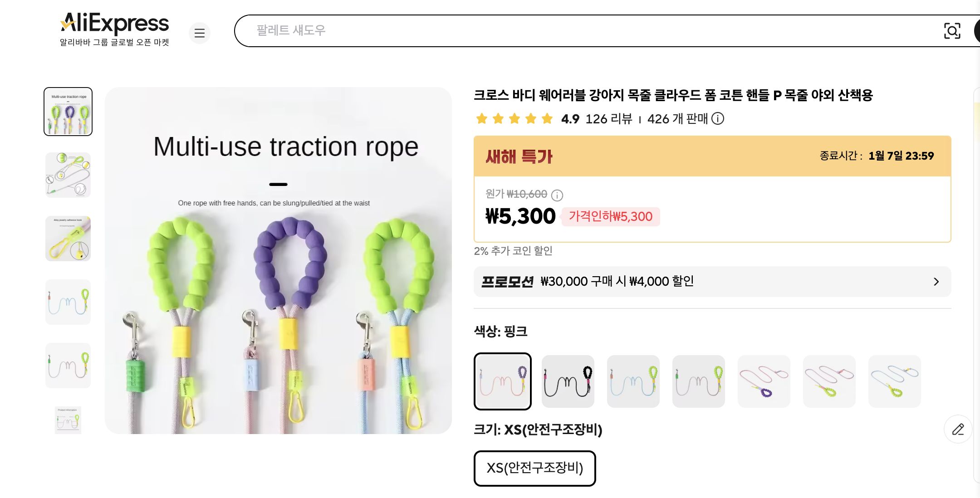This screenshot has width=980, height=498.
Task: Open the hamburger categories menu
Action: coord(200,33)
